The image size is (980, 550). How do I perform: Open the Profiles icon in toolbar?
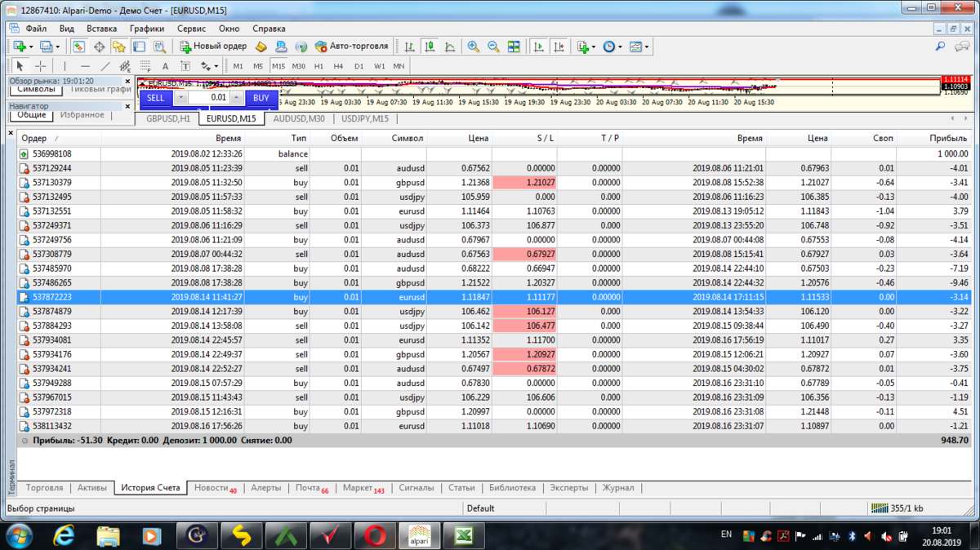46,47
